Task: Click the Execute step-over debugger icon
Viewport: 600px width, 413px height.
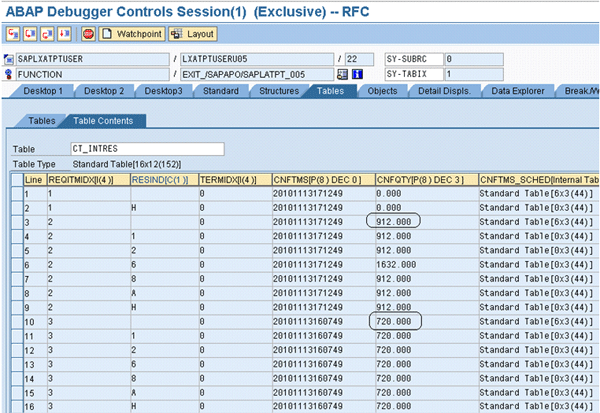Action: tap(28, 33)
